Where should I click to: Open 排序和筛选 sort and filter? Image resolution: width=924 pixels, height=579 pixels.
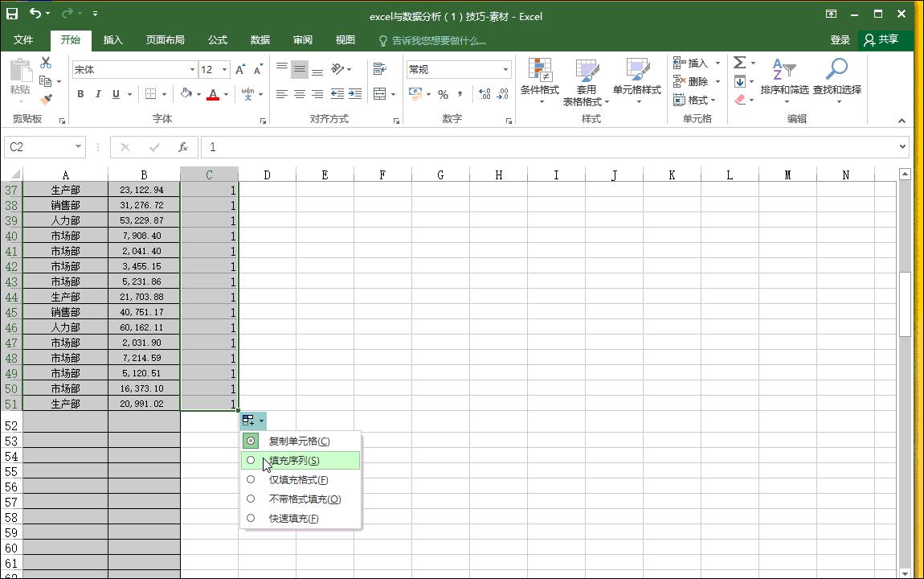tap(784, 81)
